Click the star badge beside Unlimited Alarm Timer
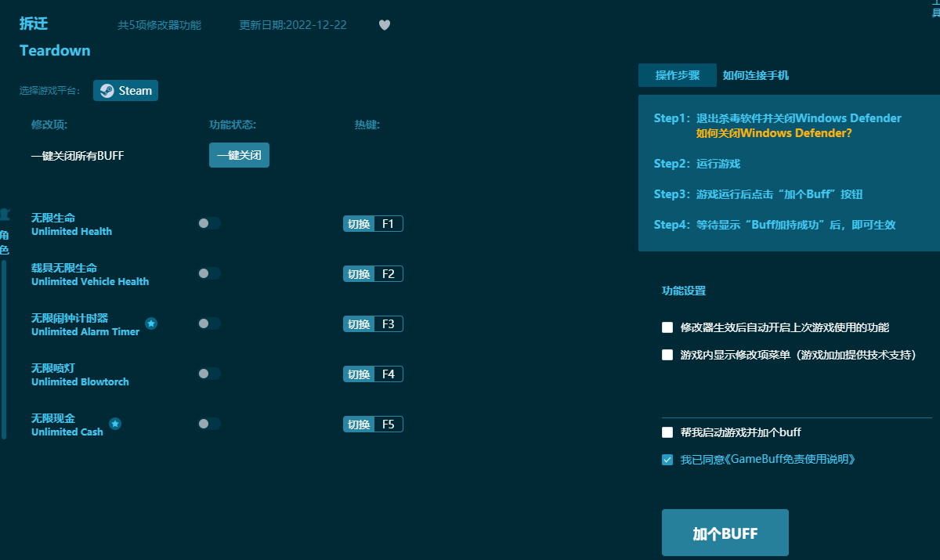The image size is (940, 560). point(151,323)
